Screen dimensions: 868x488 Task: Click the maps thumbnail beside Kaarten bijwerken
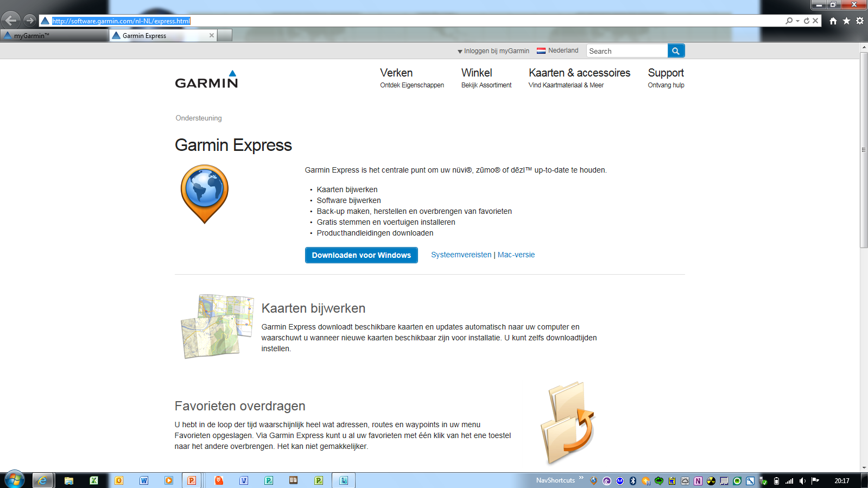click(x=217, y=326)
